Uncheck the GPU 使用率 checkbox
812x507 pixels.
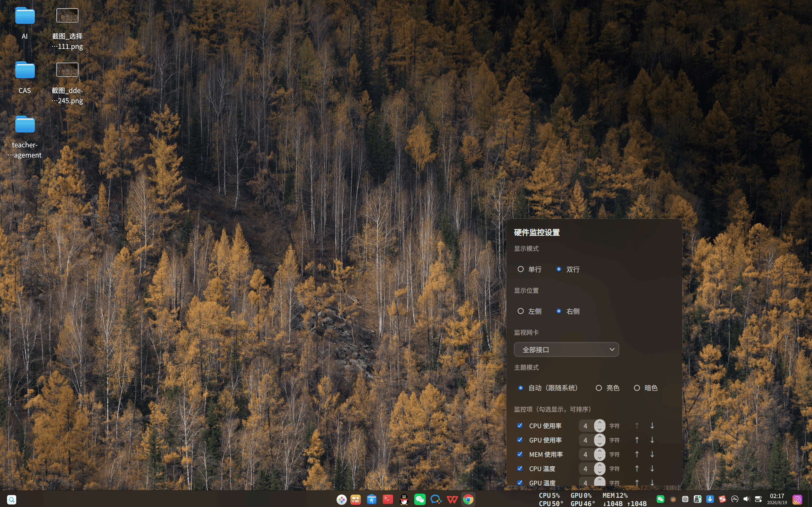pyautogui.click(x=520, y=440)
